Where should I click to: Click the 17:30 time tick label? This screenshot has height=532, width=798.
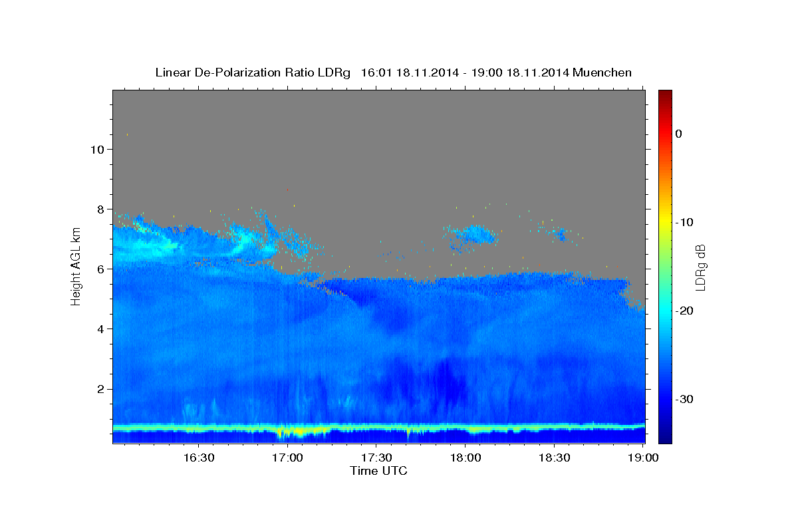[376, 458]
